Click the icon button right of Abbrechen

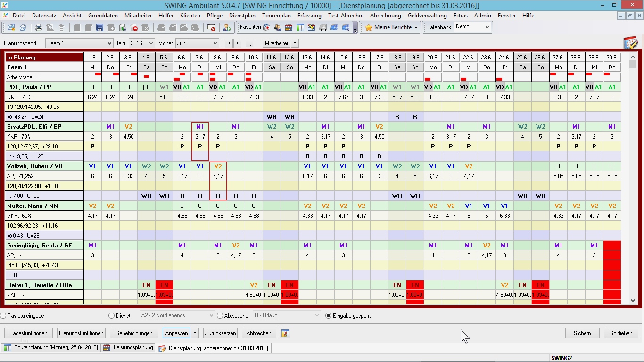[284, 333]
